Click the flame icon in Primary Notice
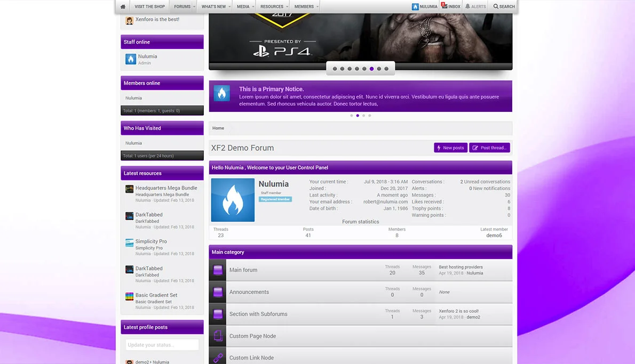The width and height of the screenshot is (635, 364). pos(222,93)
